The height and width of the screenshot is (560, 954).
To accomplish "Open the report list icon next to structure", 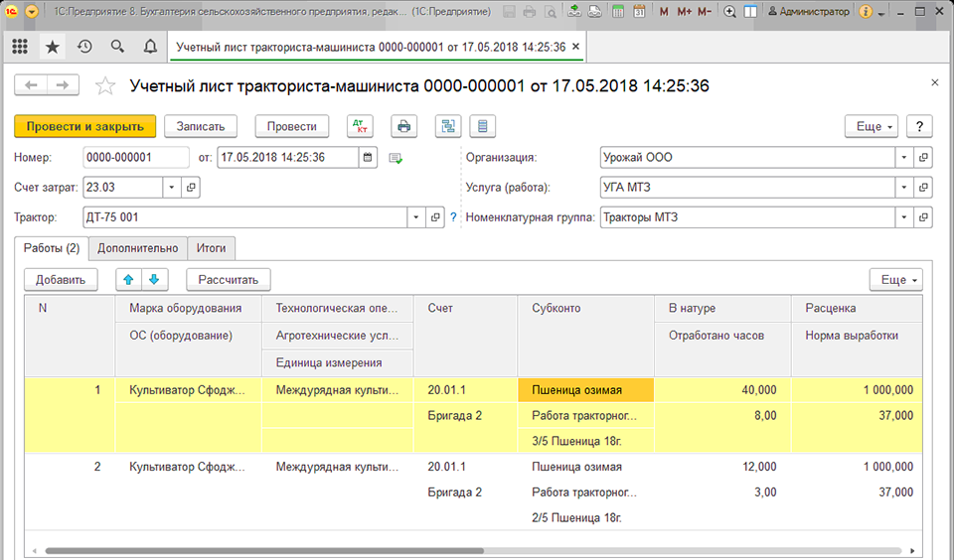I will (483, 126).
